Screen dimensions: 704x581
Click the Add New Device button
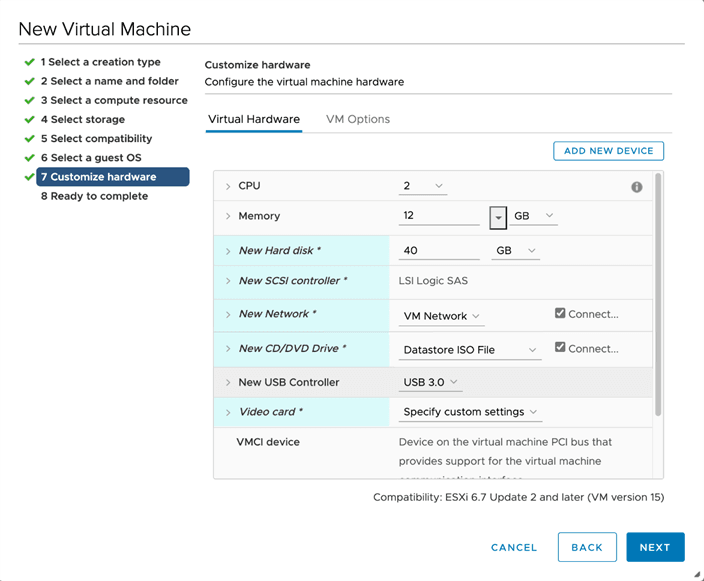(x=608, y=151)
